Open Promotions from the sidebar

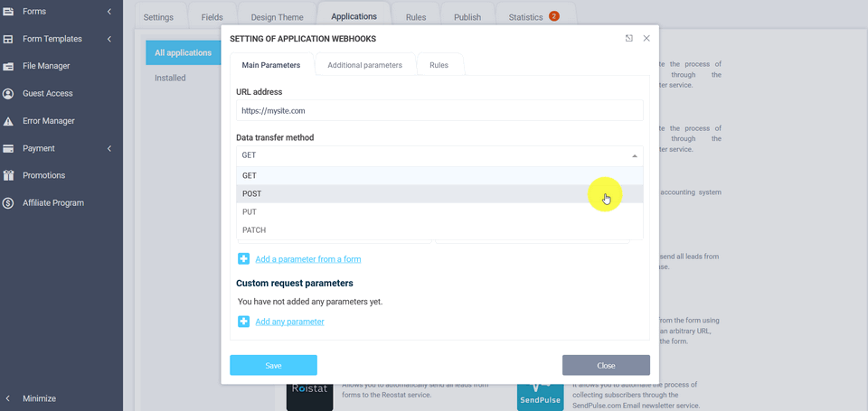point(43,175)
